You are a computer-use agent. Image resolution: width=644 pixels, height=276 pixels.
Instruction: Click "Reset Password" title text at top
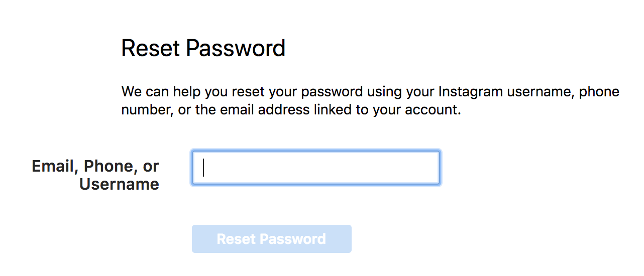pyautogui.click(x=203, y=49)
